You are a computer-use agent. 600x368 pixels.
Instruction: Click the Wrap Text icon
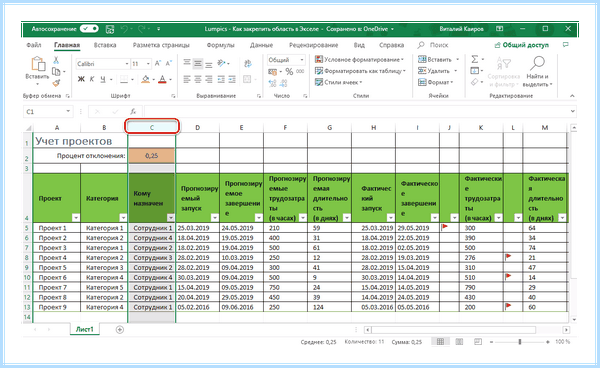point(248,64)
